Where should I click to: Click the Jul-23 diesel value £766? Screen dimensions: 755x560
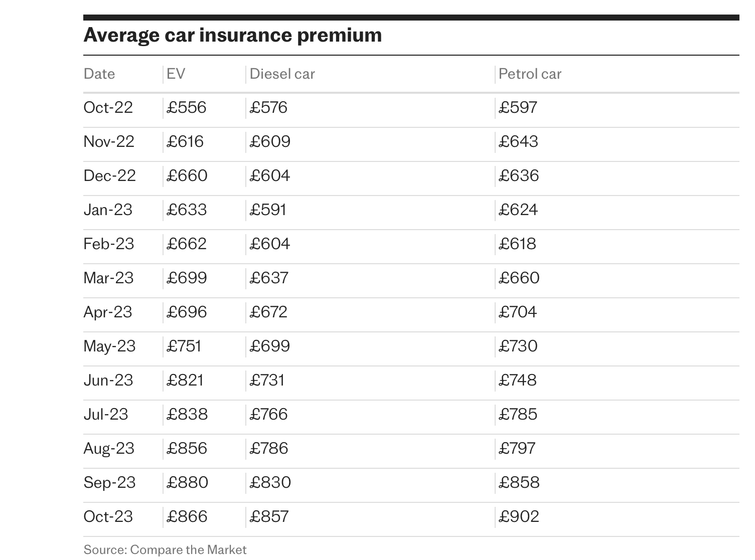269,414
